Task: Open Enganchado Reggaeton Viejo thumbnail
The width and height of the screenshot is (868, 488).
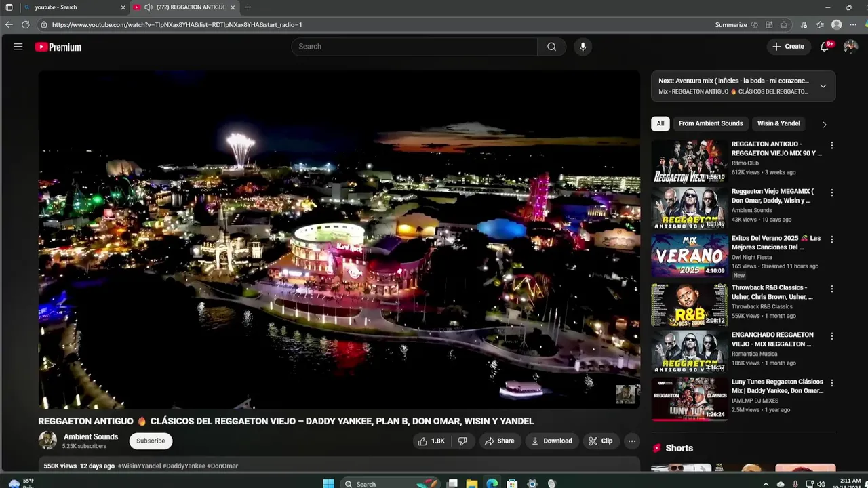Action: tap(689, 352)
